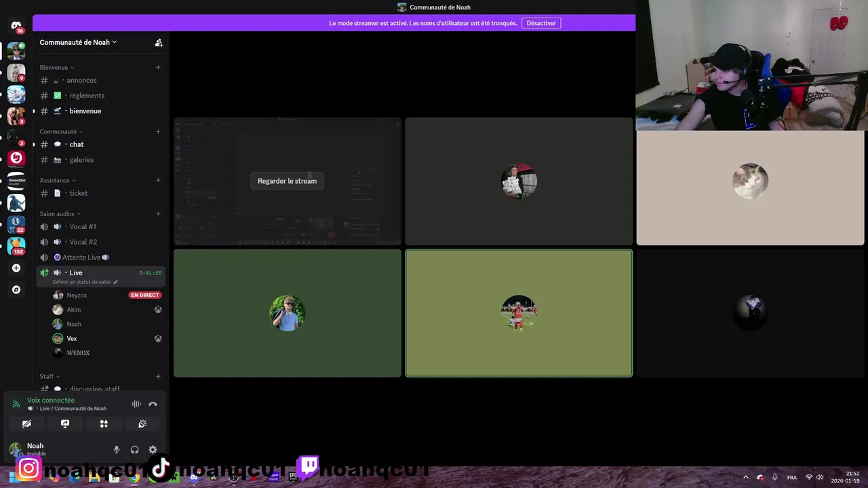Screen dimensions: 868x488
Task: Select user WENOX in voice list
Action: click(x=106, y=352)
